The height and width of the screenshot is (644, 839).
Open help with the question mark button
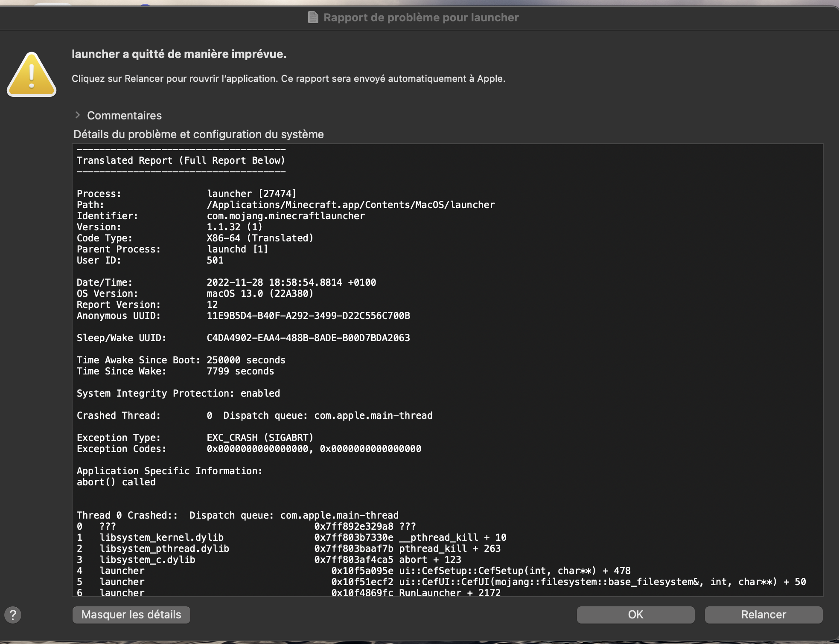pos(13,615)
